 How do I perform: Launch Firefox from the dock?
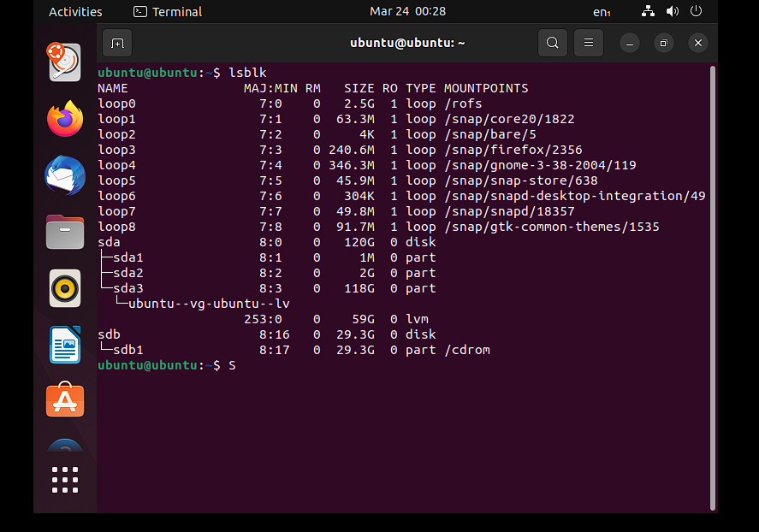tap(65, 119)
